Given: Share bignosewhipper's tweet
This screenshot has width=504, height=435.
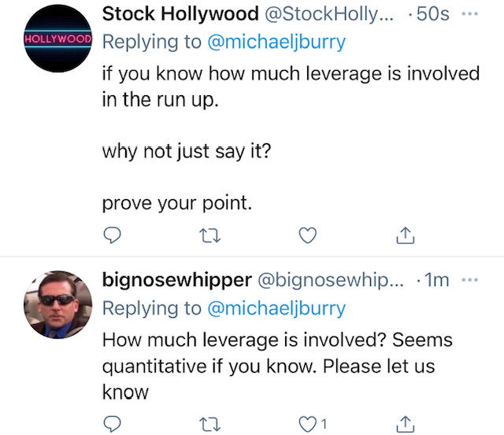Looking at the screenshot, I should click(x=406, y=425).
